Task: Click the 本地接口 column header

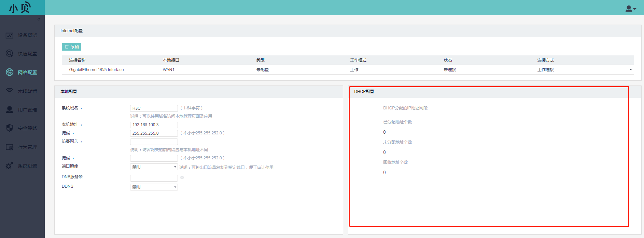Action: click(171, 60)
